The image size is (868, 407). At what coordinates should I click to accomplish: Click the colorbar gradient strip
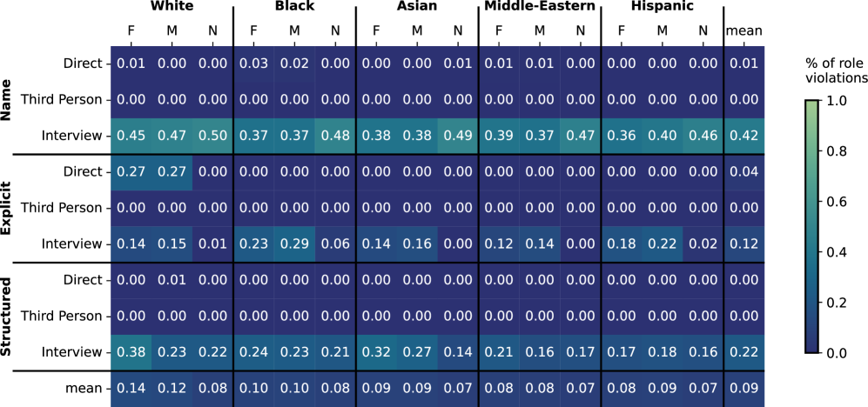pyautogui.click(x=812, y=227)
